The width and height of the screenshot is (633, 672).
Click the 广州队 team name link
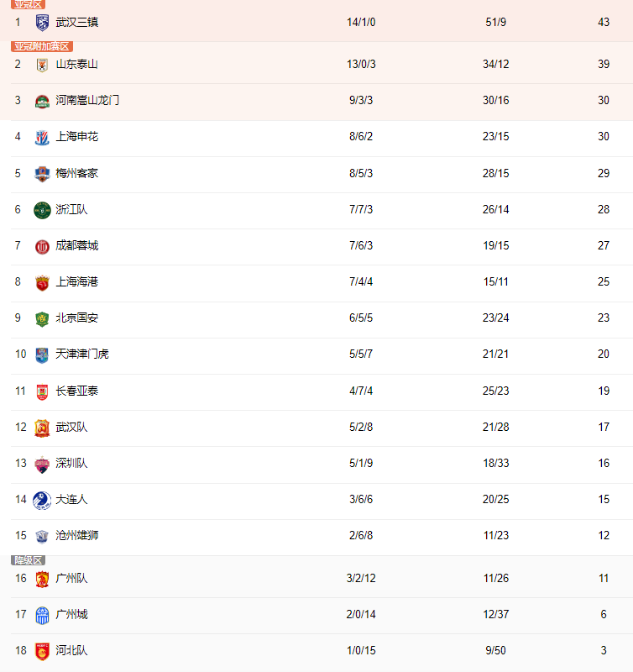[x=71, y=578]
